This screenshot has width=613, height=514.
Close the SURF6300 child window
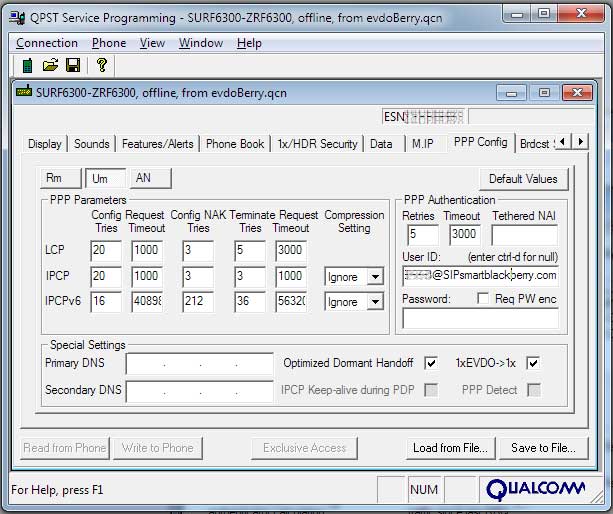(577, 93)
